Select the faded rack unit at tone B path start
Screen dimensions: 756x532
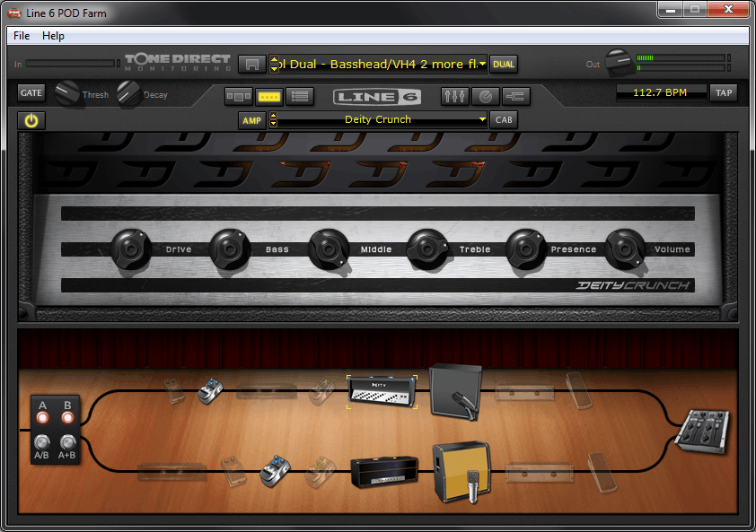tap(172, 472)
